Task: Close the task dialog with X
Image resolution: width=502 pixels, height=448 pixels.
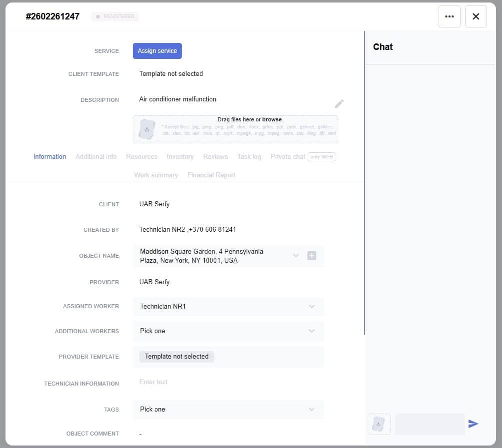Action: [476, 16]
